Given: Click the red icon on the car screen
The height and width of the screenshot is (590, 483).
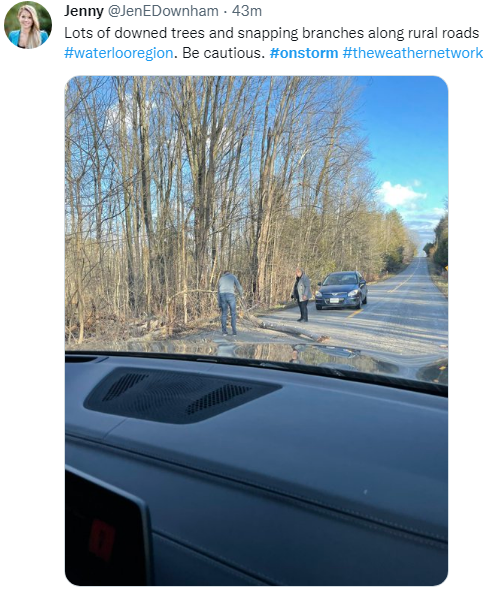Looking at the screenshot, I should 102,539.
